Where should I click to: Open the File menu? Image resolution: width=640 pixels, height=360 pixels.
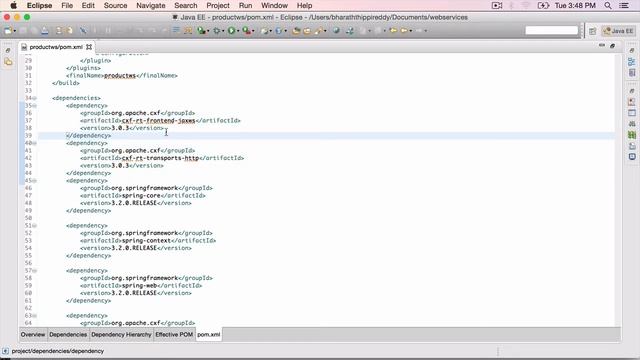pos(67,6)
